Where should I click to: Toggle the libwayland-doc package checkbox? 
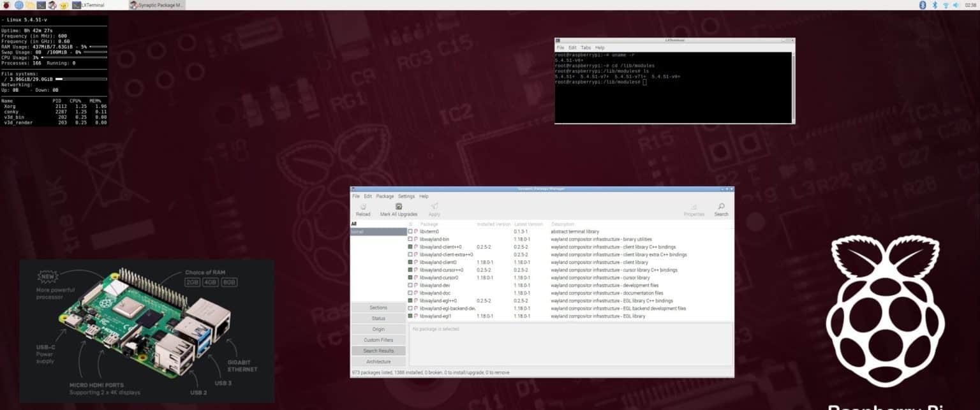410,293
